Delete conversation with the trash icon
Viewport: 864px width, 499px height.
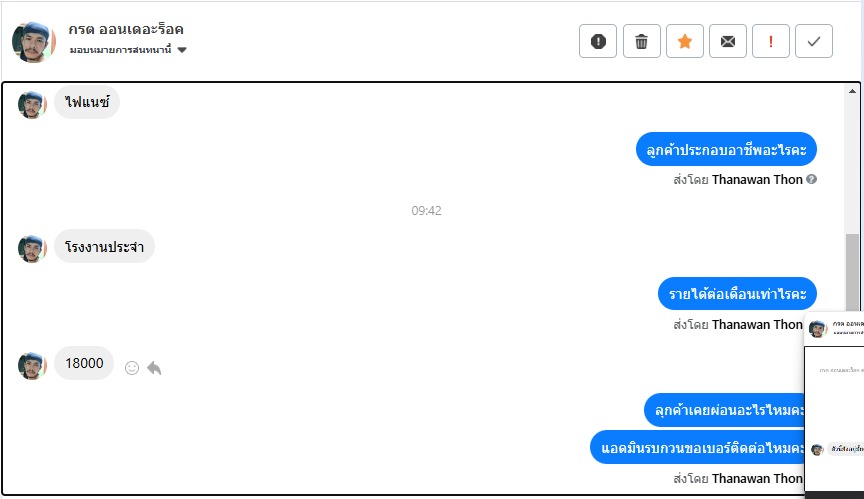coord(642,41)
